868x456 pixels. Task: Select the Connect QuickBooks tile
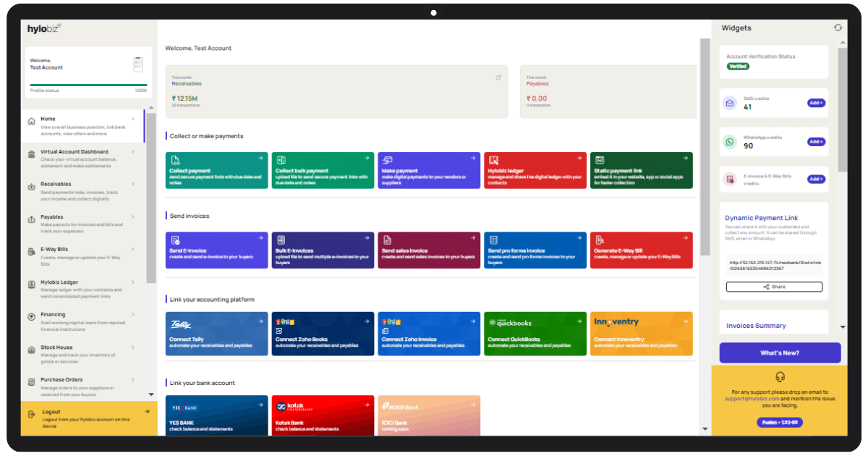pos(535,334)
